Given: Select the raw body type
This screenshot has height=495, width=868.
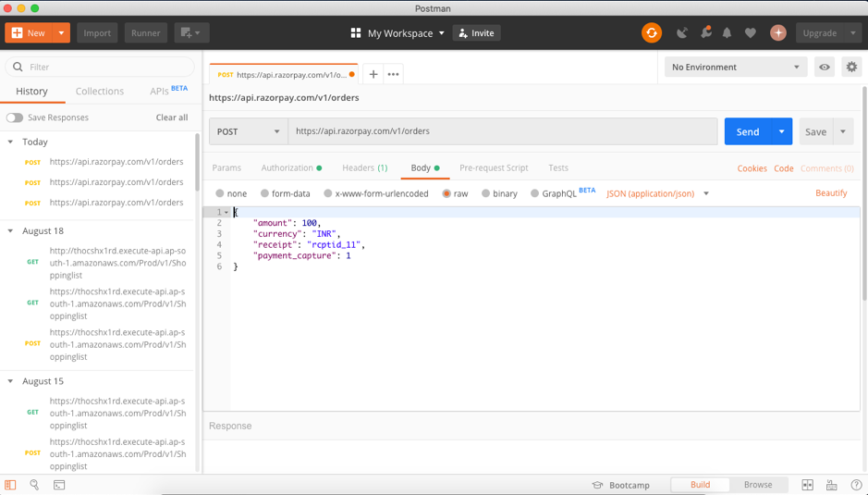Looking at the screenshot, I should pos(446,193).
